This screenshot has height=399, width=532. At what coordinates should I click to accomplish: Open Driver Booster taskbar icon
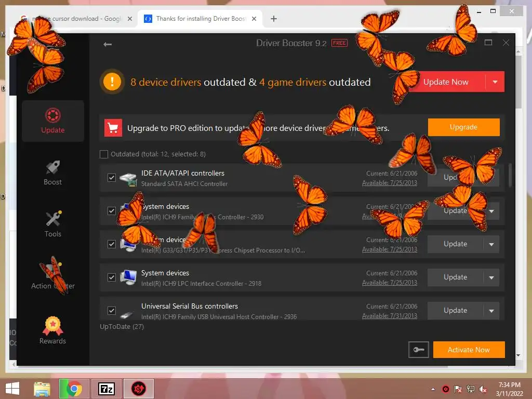pos(138,389)
